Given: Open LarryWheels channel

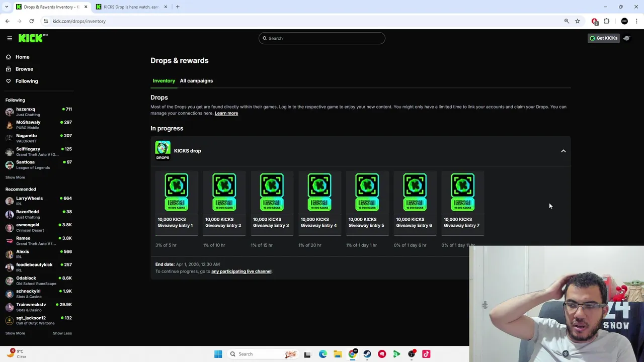Looking at the screenshot, I should coord(38,201).
